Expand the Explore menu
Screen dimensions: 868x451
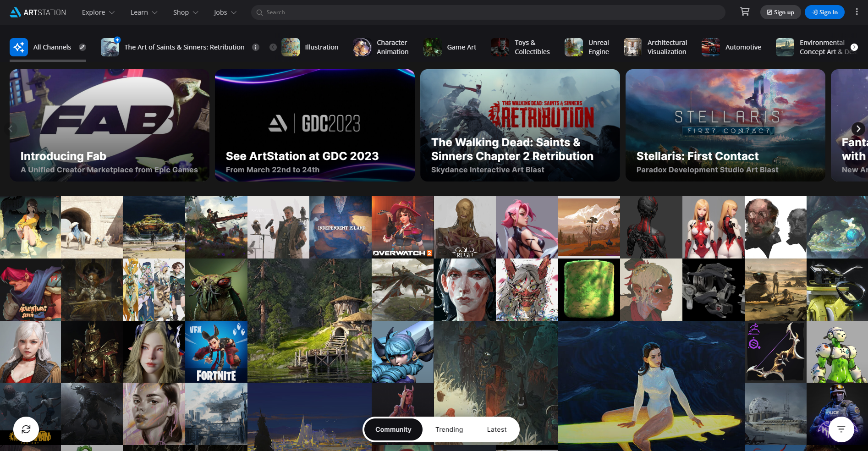tap(98, 12)
